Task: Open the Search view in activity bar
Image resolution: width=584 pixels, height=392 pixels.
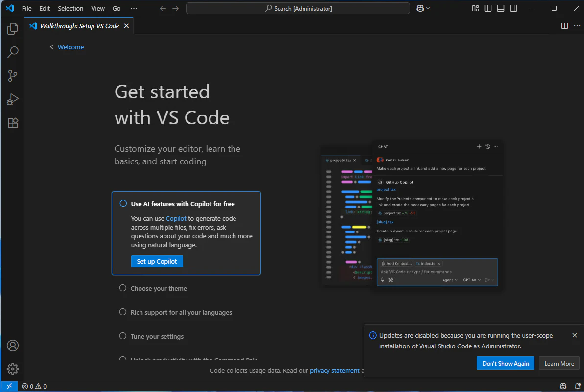Action: (x=13, y=52)
